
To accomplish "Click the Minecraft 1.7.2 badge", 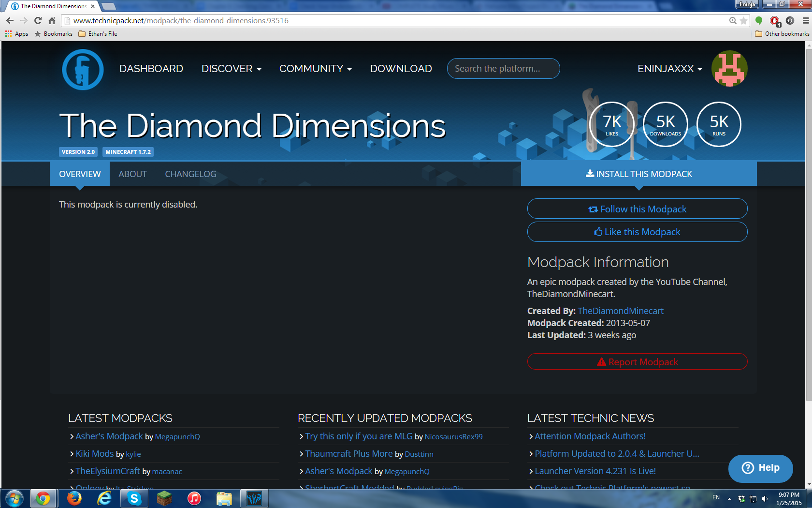I will tap(128, 152).
